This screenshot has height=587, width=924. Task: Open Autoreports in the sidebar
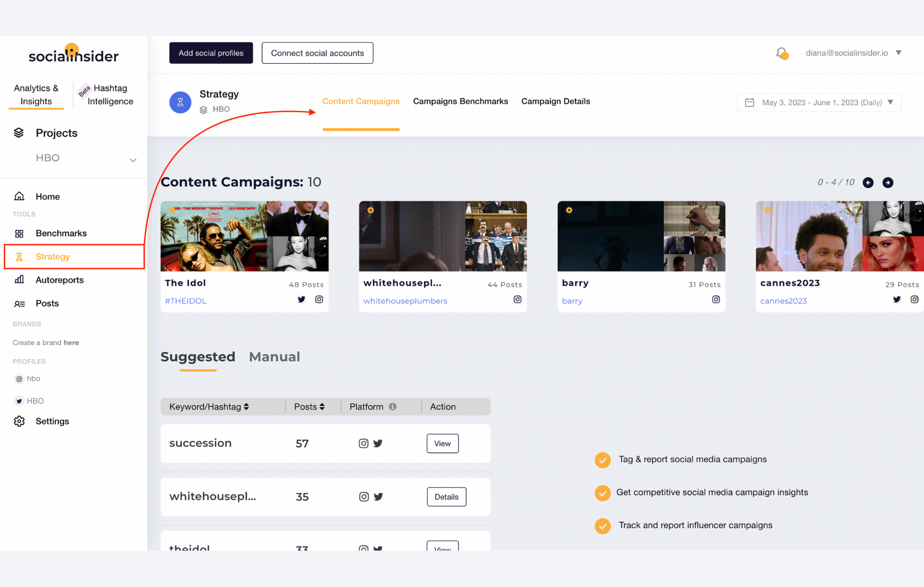point(59,280)
